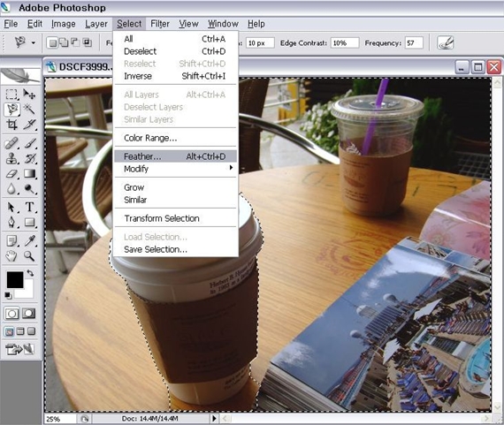Select the Magnetic Lasso tool in toolbox
This screenshot has width=504, height=425.
click(12, 110)
